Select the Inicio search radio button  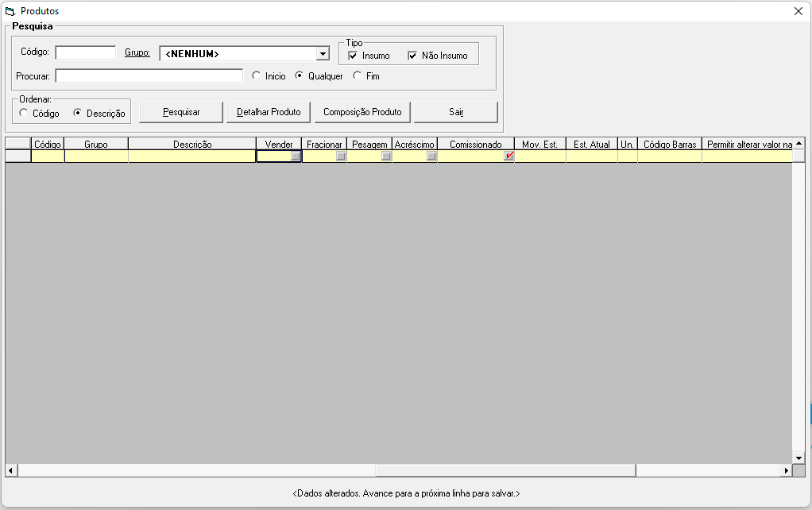coord(257,75)
